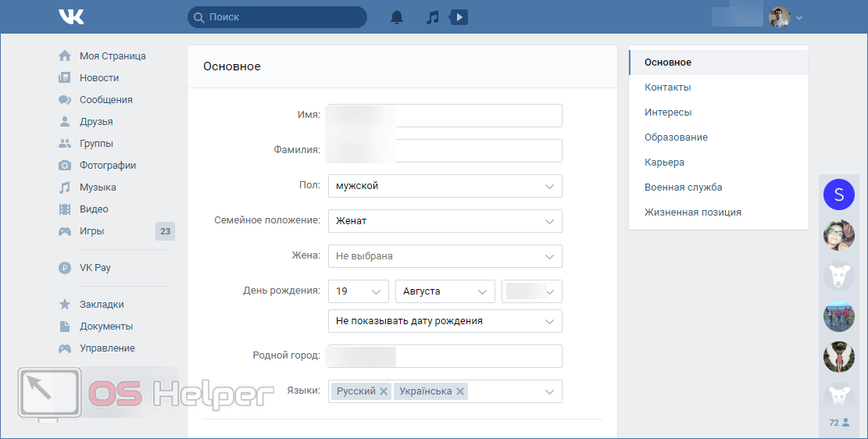Open birth date visibility dropdown
This screenshot has height=439, width=868.
(445, 321)
